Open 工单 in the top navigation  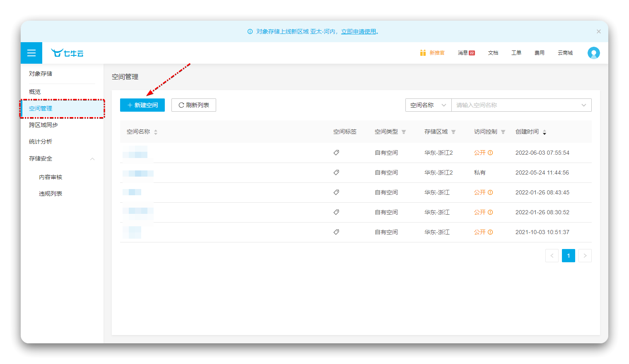coord(516,53)
